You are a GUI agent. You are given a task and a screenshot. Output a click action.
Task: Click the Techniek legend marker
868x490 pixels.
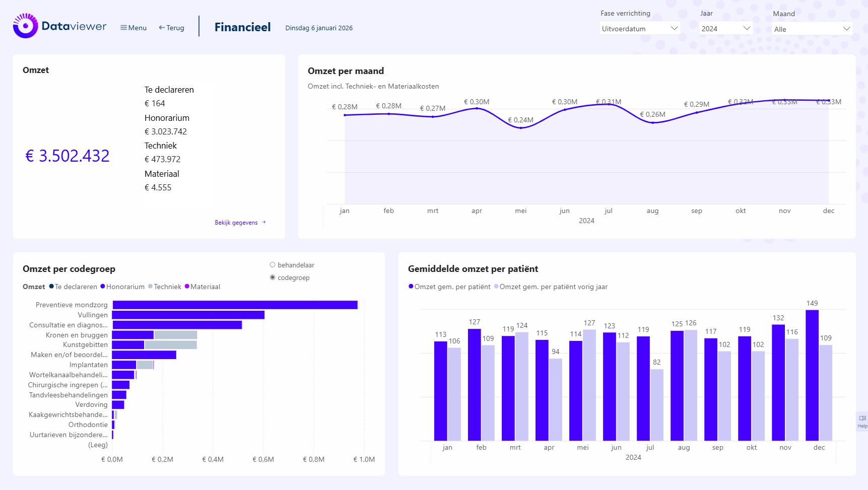point(150,287)
